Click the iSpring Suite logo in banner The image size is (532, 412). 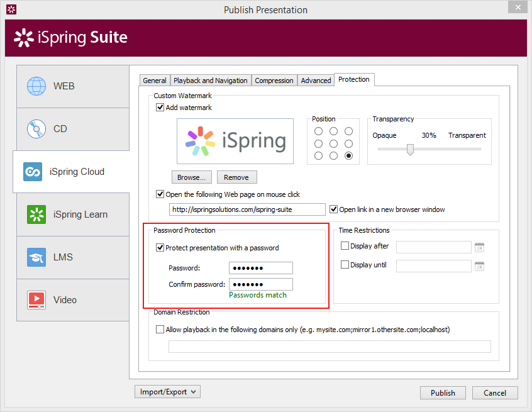pos(70,37)
